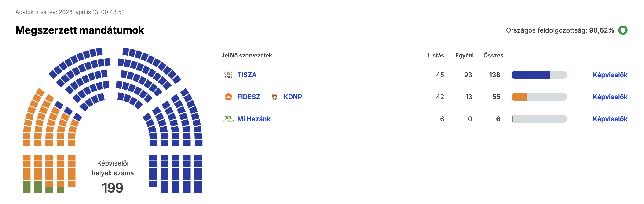The height and width of the screenshot is (204, 644).
Task: Click the Egyéni column header
Action: [x=464, y=55]
